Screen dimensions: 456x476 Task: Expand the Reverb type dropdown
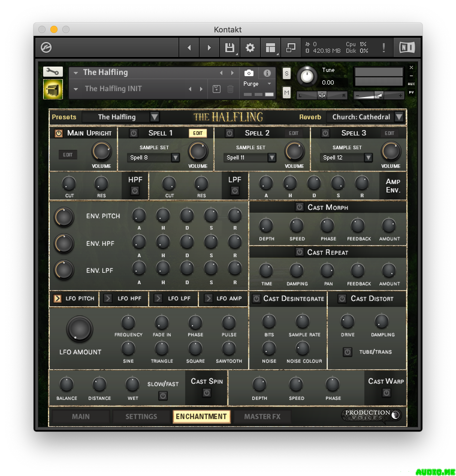click(399, 117)
